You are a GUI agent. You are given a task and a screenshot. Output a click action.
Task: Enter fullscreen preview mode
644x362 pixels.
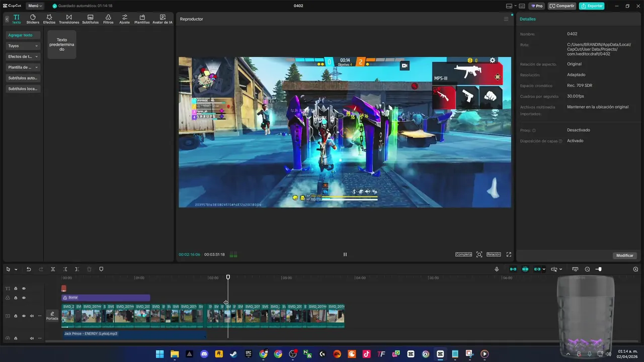coord(509,254)
